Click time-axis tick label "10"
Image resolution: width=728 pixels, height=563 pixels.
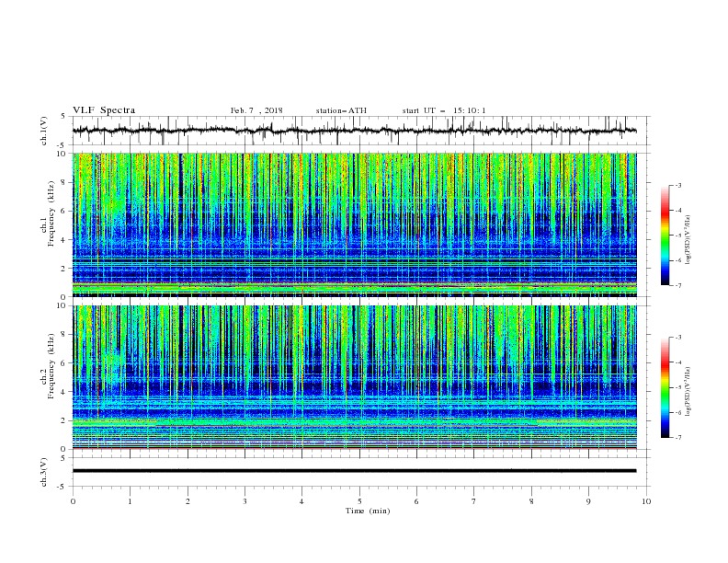(646, 501)
